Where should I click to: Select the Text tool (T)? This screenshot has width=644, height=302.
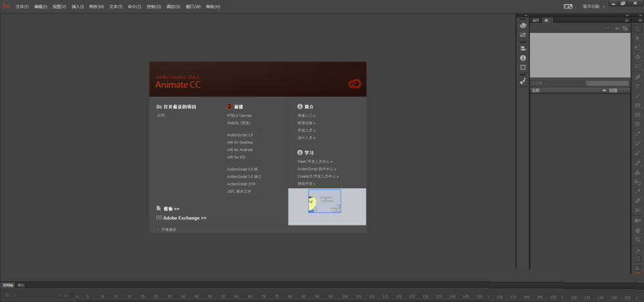pos(638,87)
